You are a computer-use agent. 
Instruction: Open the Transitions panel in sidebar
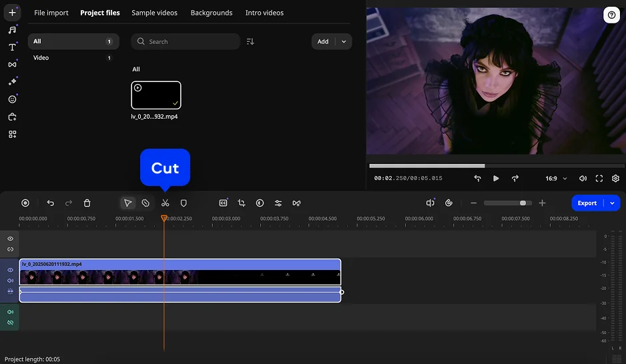13,64
